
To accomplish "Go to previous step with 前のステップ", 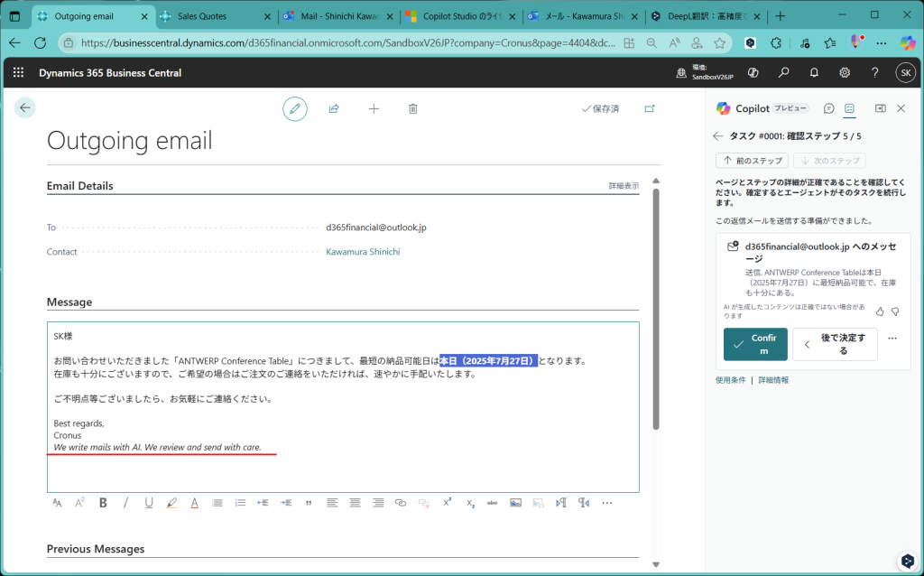I will 752,161.
